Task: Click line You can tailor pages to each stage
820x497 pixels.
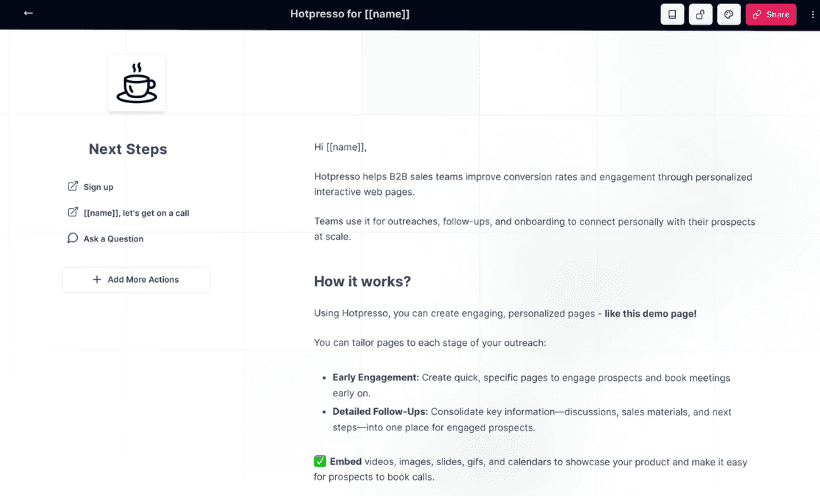Action: [x=430, y=343]
